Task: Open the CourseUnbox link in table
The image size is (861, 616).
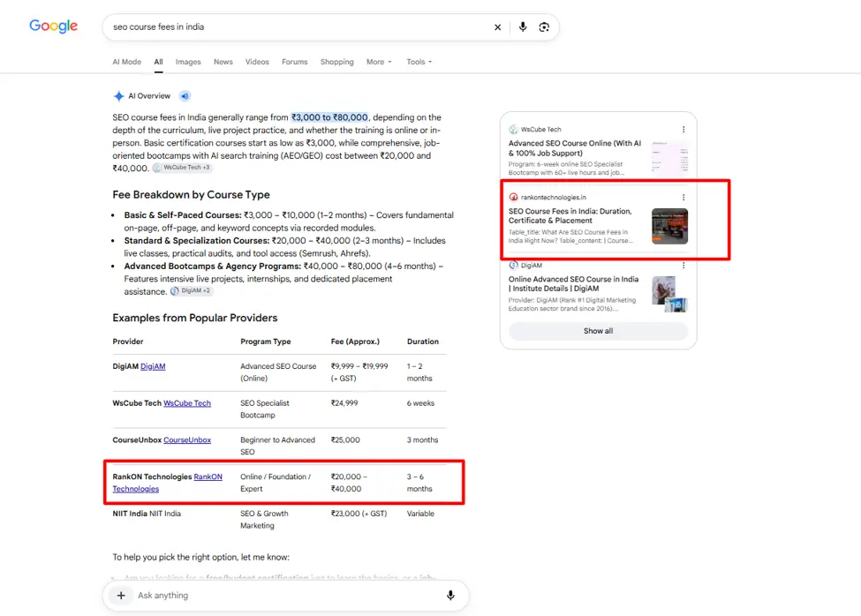Action: click(x=187, y=439)
